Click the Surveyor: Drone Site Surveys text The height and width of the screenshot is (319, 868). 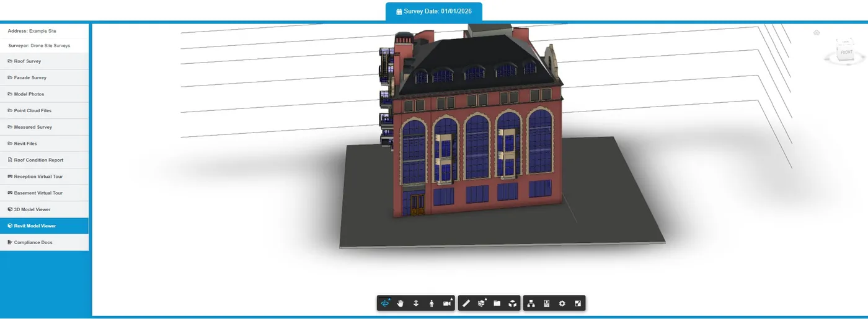[x=39, y=45]
